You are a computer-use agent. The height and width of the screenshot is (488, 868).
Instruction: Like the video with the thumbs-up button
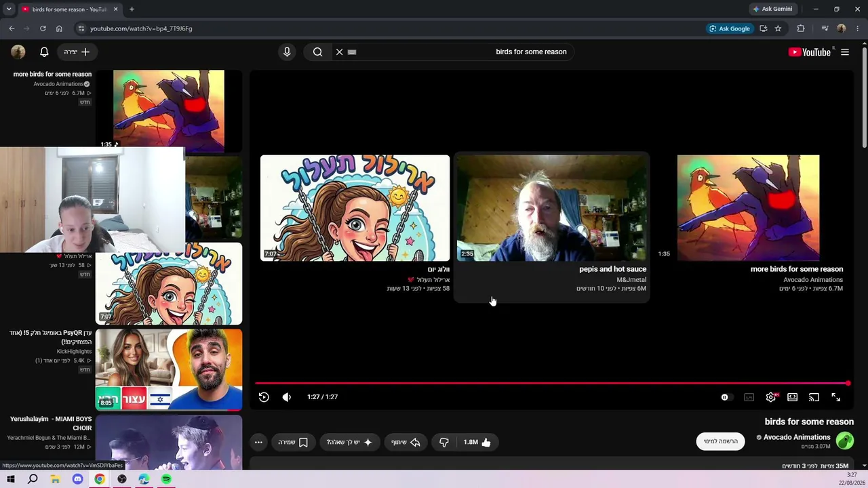click(477, 442)
